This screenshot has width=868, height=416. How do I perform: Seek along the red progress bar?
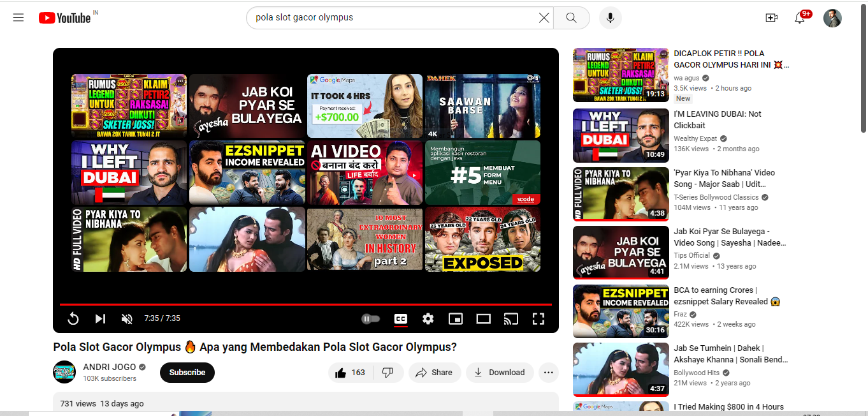click(306, 305)
